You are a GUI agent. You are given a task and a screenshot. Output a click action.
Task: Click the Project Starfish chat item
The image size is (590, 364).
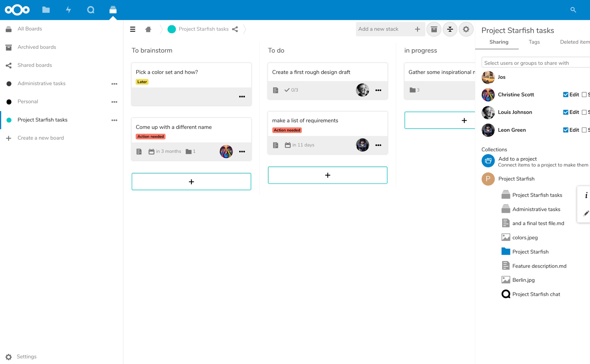tap(536, 294)
